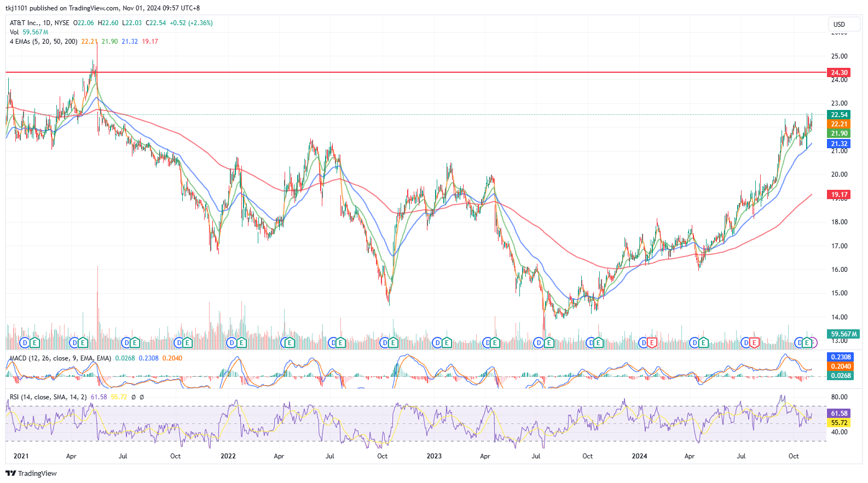
Task: Click the April 2024 earnings marker
Action: click(x=703, y=343)
